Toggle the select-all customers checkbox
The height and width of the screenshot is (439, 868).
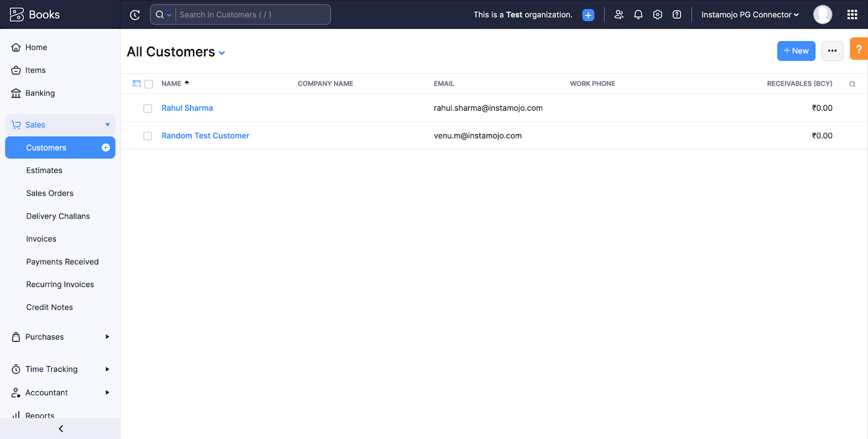(x=149, y=84)
